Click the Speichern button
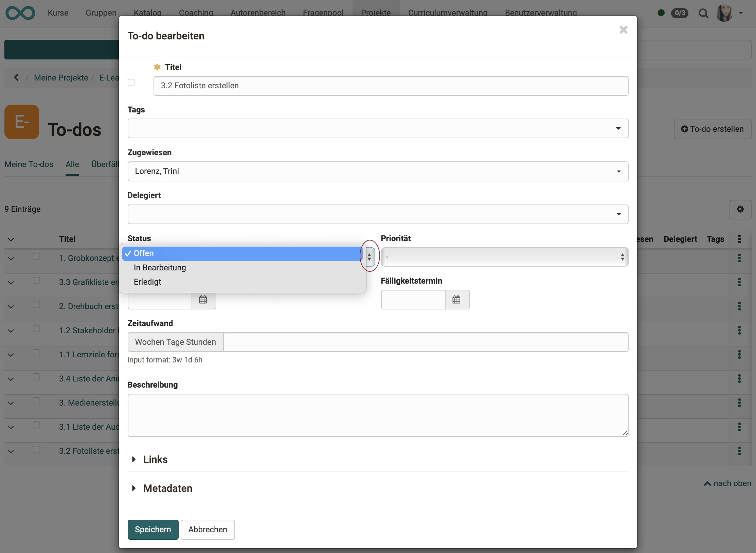Viewport: 756px width, 553px height. pyautogui.click(x=153, y=530)
